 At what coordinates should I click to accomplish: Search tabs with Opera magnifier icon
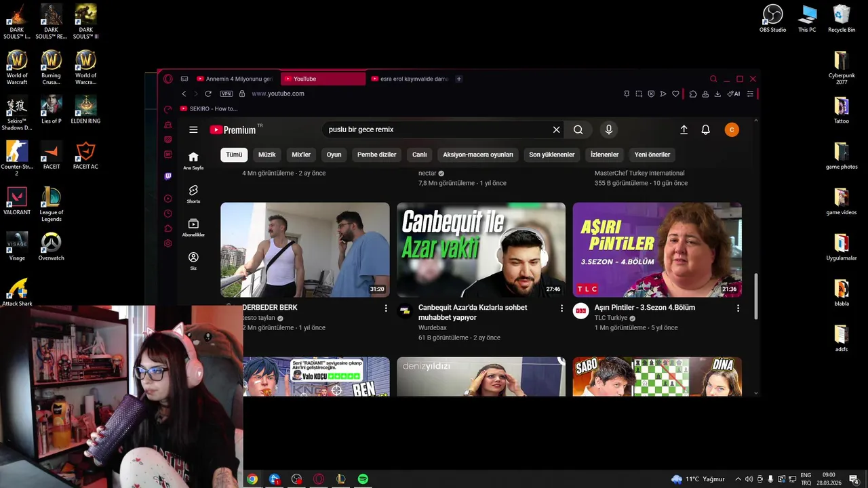(x=713, y=79)
